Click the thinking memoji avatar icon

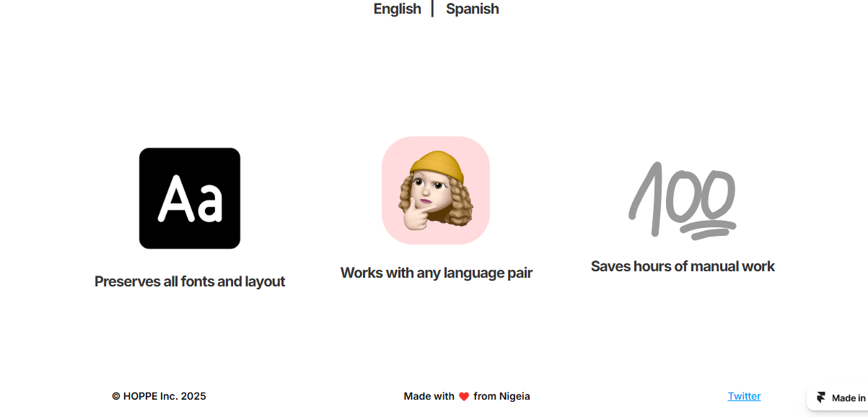point(436,190)
